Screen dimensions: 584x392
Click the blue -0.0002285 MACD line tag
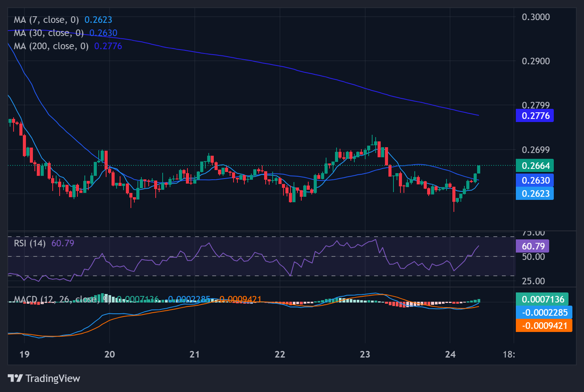coord(544,313)
